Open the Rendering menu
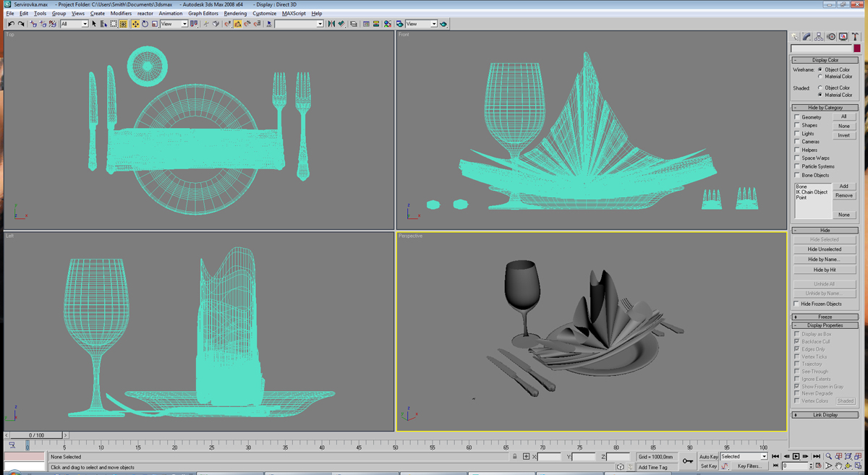The height and width of the screenshot is (475, 868). [235, 13]
